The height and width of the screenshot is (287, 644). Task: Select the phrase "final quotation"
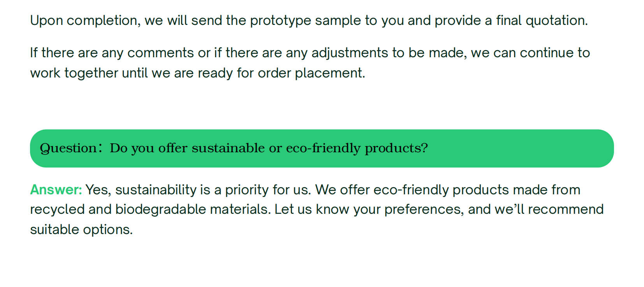click(541, 21)
